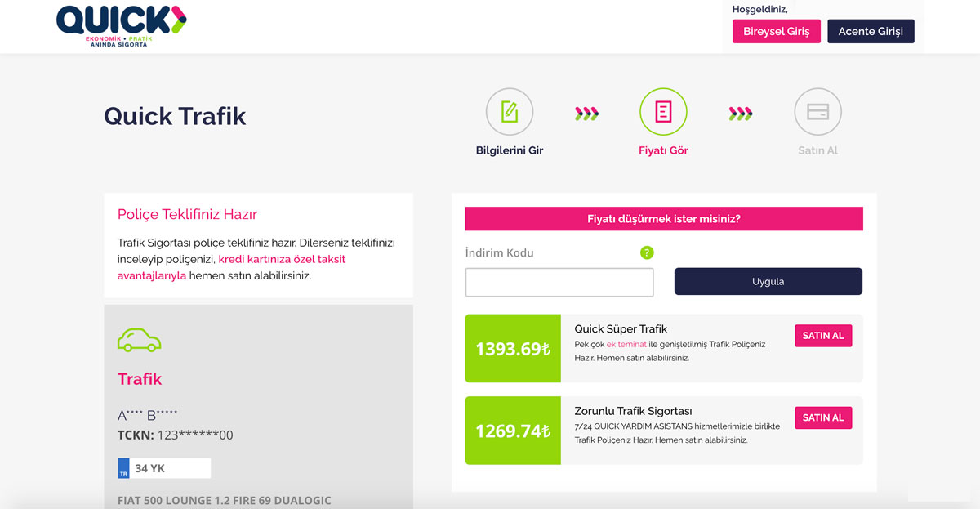Image resolution: width=980 pixels, height=509 pixels.
Task: Click the Quick Süper Trafik title
Action: (x=621, y=329)
